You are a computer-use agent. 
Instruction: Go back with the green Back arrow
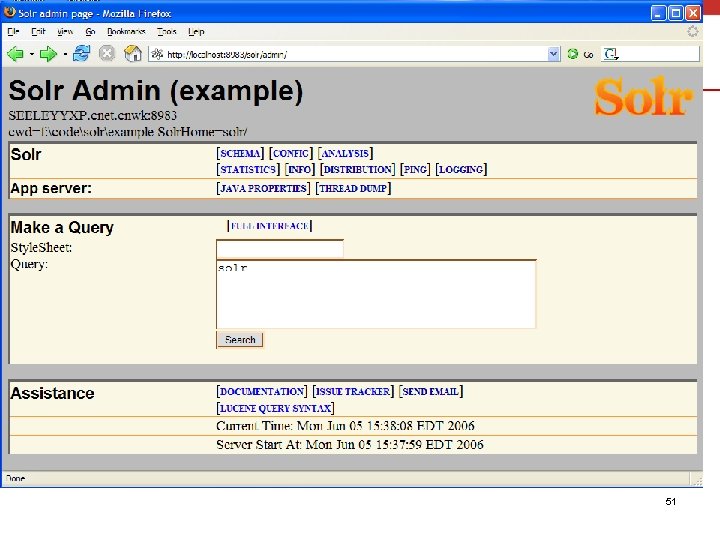pyautogui.click(x=15, y=54)
